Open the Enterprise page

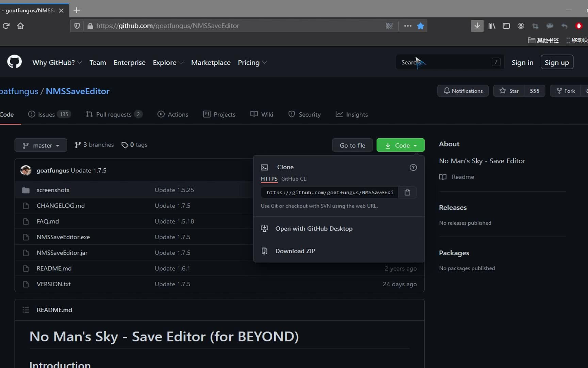(130, 62)
